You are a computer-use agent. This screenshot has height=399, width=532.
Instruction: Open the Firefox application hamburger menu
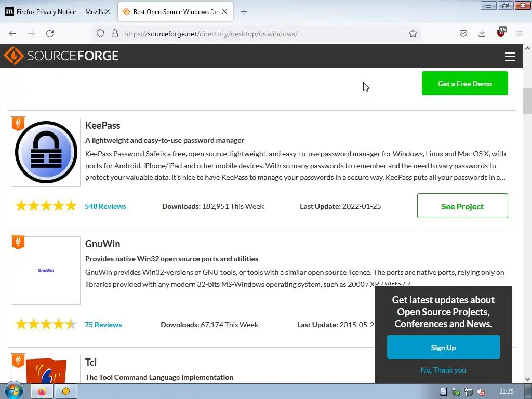tap(519, 34)
